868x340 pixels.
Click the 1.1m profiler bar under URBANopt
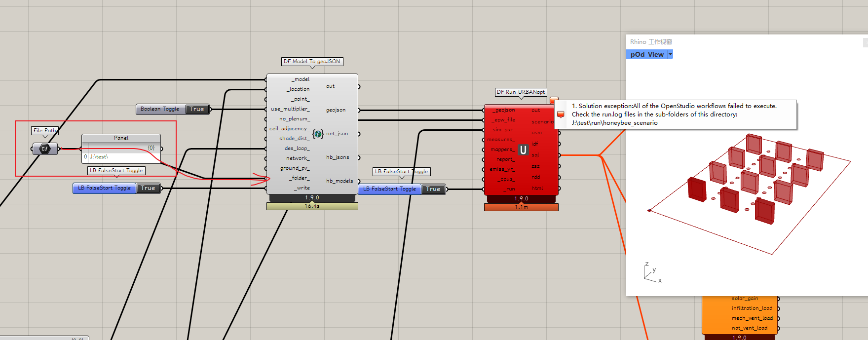pyautogui.click(x=521, y=207)
